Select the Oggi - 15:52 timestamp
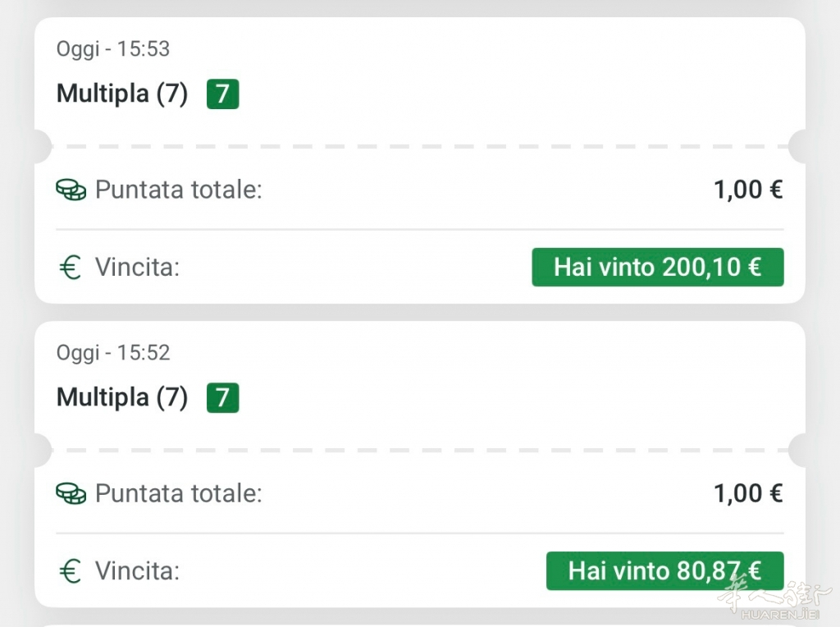The image size is (840, 627). click(113, 353)
